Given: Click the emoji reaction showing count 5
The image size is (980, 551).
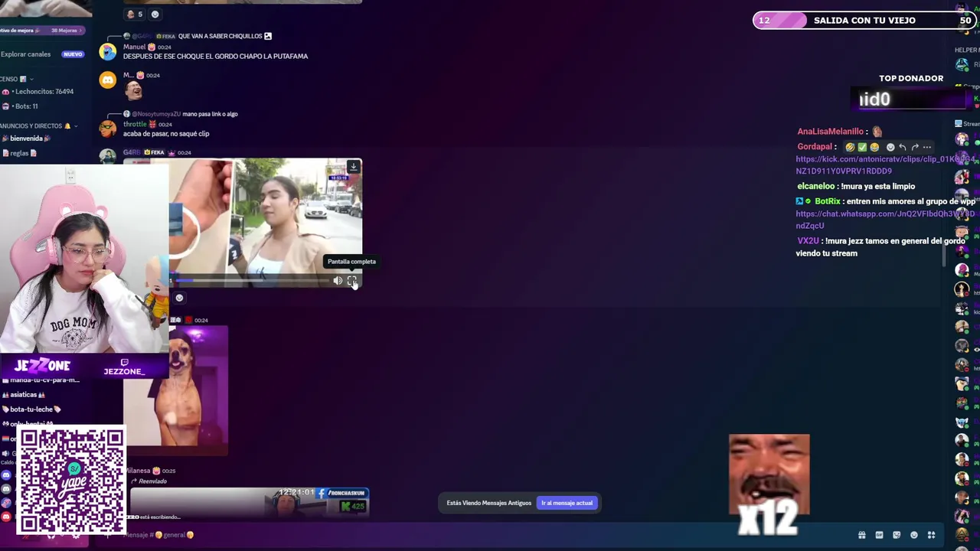Looking at the screenshot, I should click(x=135, y=14).
